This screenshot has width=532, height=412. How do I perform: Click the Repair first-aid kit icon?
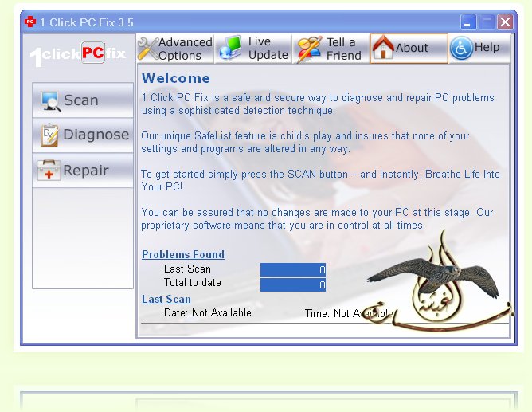pyautogui.click(x=49, y=170)
